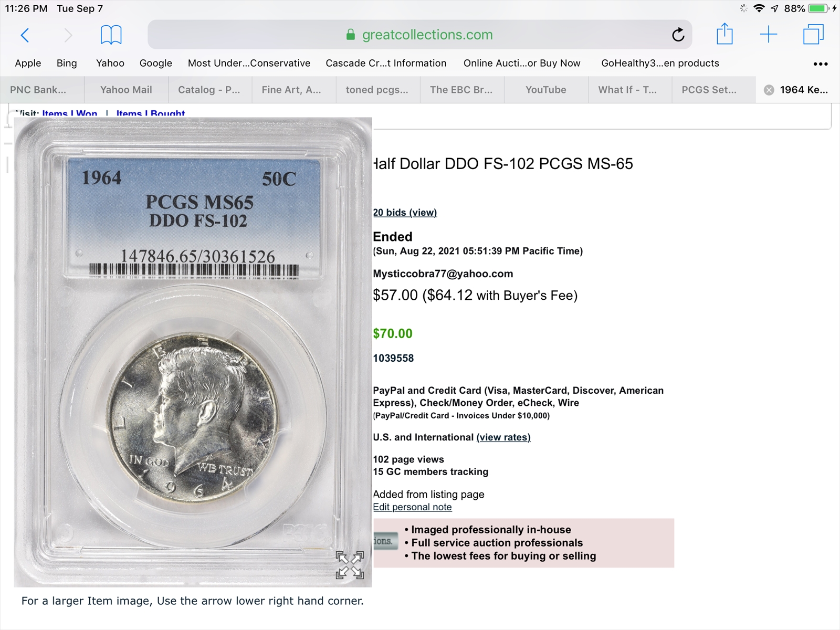This screenshot has height=630, width=840.
Task: Open the share sheet icon
Action: click(x=724, y=34)
